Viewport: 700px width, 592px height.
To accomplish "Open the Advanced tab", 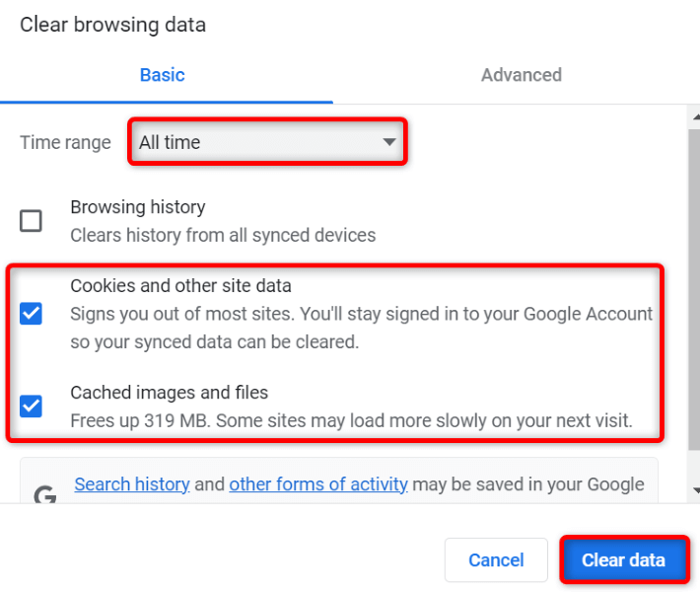I will (x=521, y=75).
